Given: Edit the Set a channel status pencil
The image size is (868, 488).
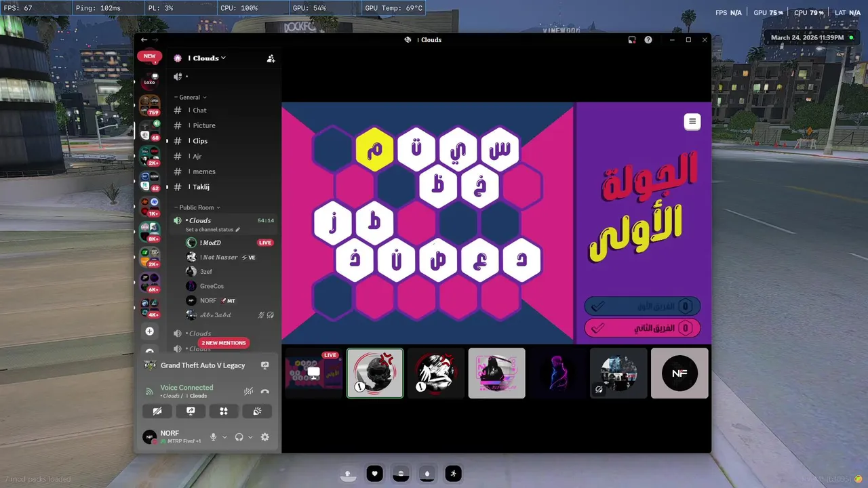Looking at the screenshot, I should [237, 230].
